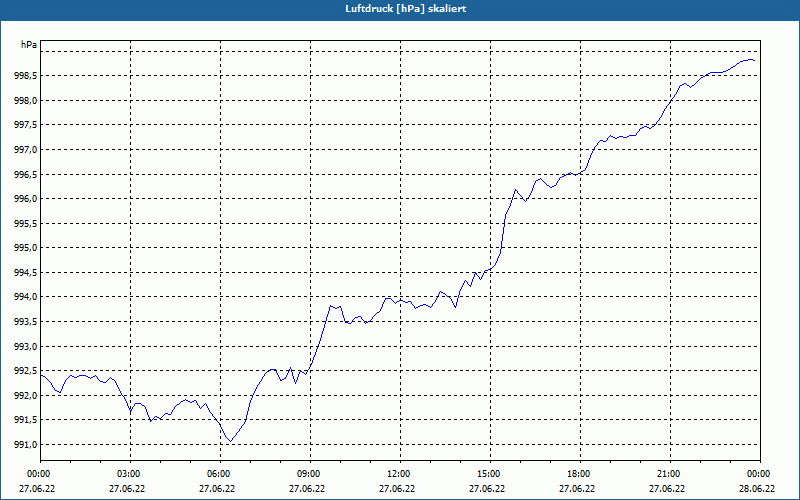This screenshot has height=500, width=800.
Task: Select the '27.06.22' date below 06:00
Action: (217, 488)
